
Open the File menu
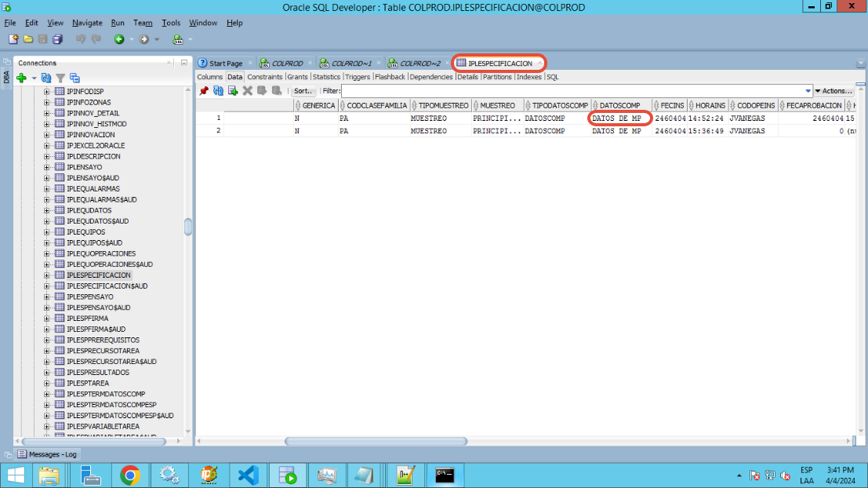pos(10,23)
